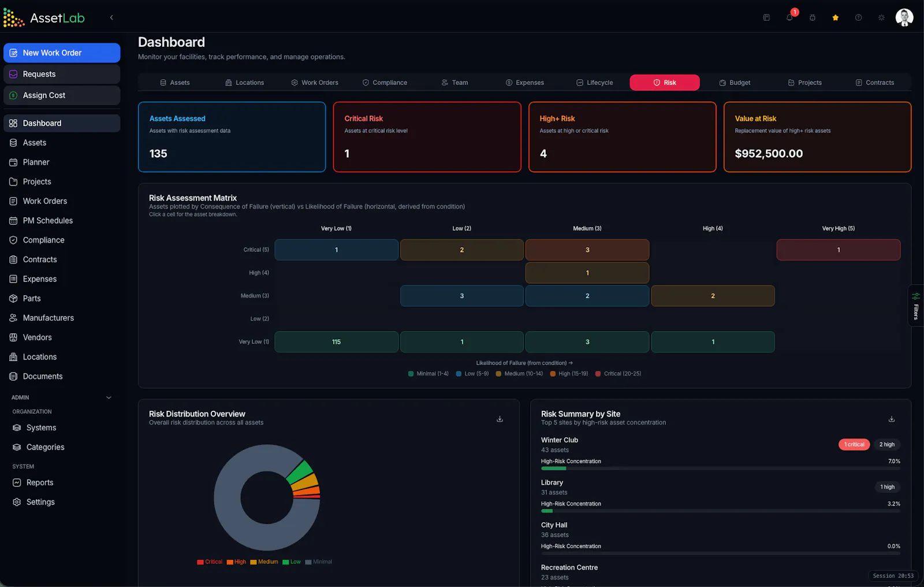The image size is (924, 587).
Task: Select the Budget tab
Action: [x=735, y=83]
